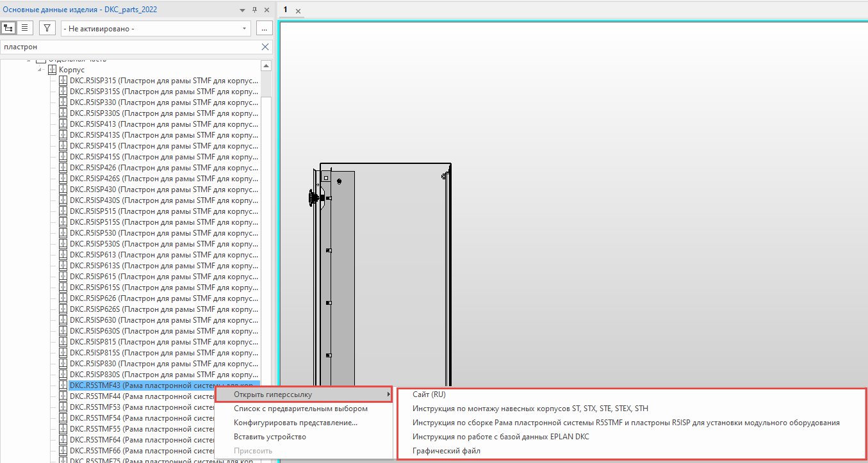The height and width of the screenshot is (463, 868).
Task: Close the 'Основные данные изделия' panel
Action: (x=266, y=10)
